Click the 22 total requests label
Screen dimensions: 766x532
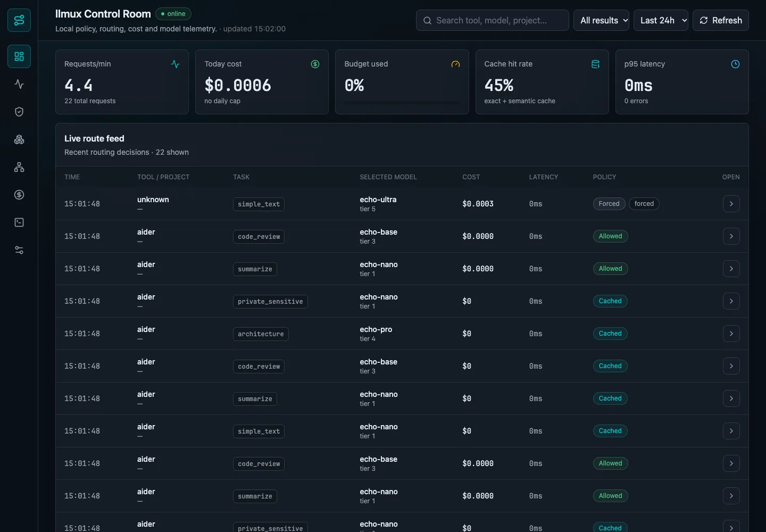[90, 101]
